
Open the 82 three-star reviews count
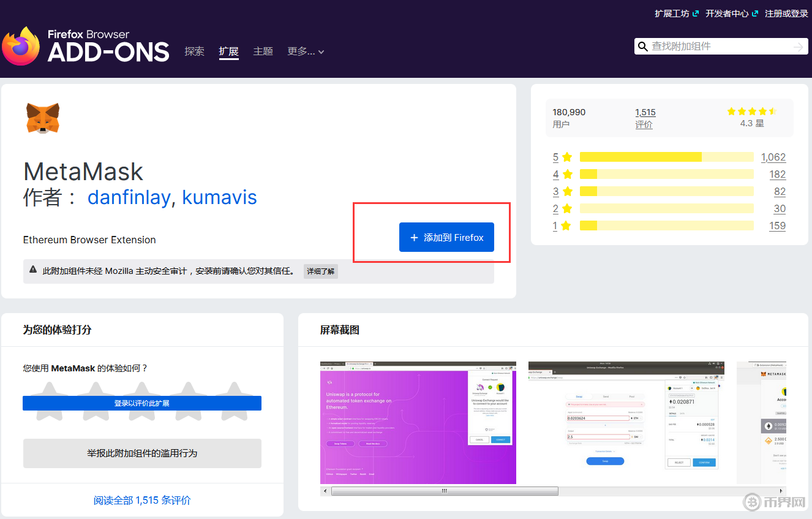(780, 192)
